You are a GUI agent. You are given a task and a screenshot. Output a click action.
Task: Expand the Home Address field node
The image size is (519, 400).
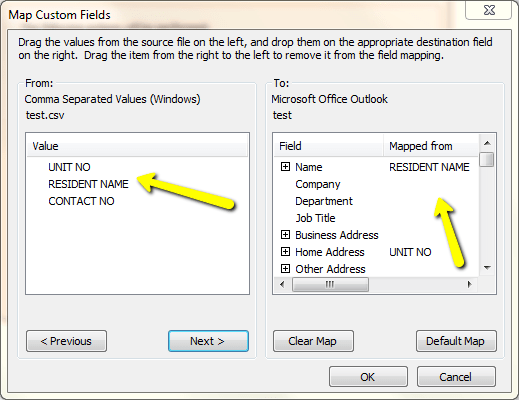click(285, 252)
